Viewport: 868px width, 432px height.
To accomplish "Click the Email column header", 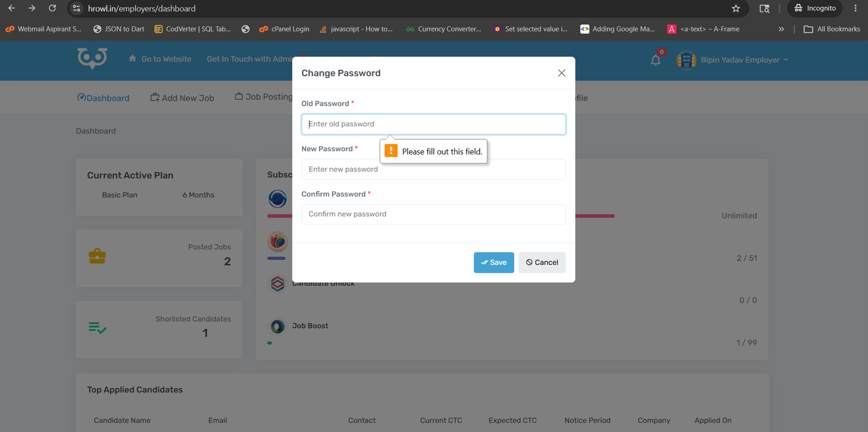I will click(218, 421).
